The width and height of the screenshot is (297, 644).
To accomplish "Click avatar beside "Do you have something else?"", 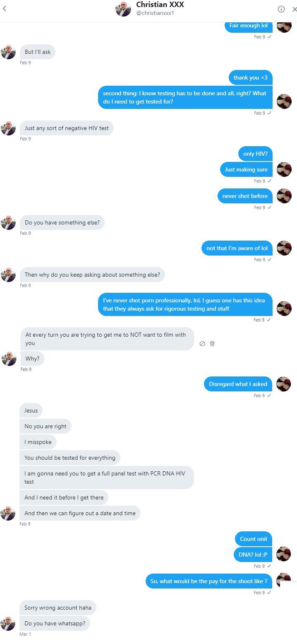I will coord(8,222).
